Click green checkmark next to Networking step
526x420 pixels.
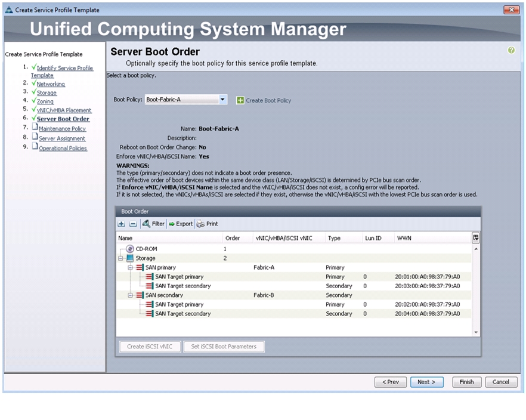34,83
